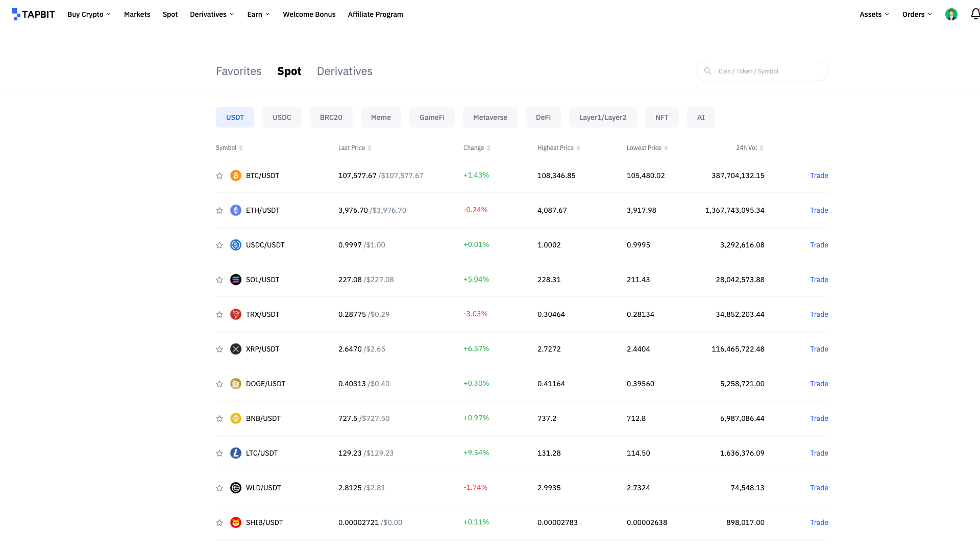Expand the Derivatives nav dropdown
This screenshot has width=980, height=551.
tap(212, 14)
